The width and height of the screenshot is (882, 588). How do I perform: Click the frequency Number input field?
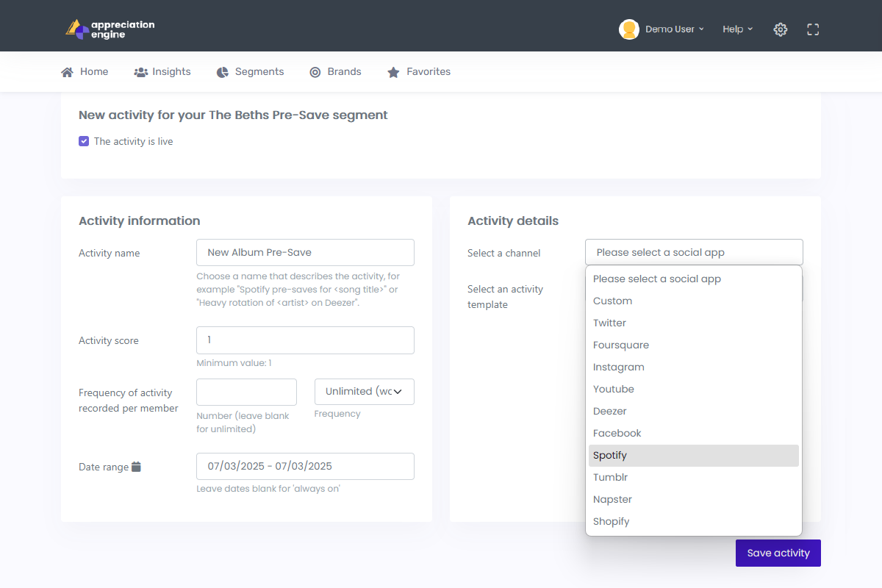(246, 392)
